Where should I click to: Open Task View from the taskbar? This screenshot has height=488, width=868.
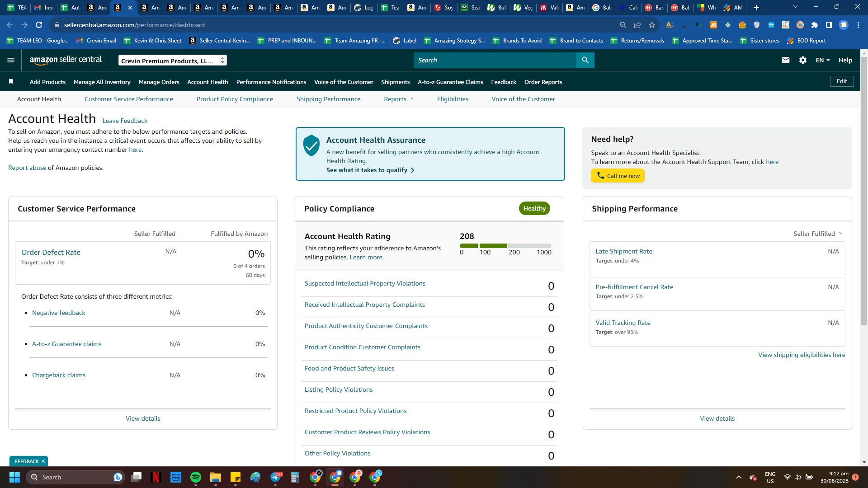[136, 477]
